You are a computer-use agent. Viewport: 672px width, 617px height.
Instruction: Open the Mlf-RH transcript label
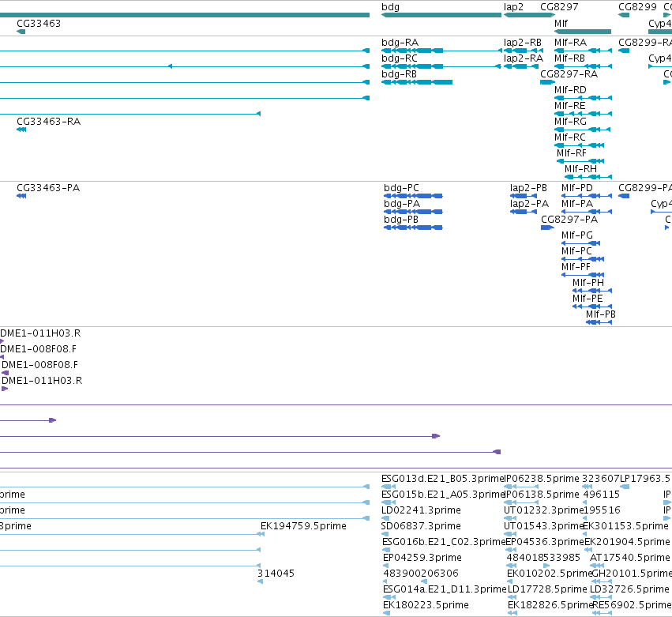pos(580,169)
